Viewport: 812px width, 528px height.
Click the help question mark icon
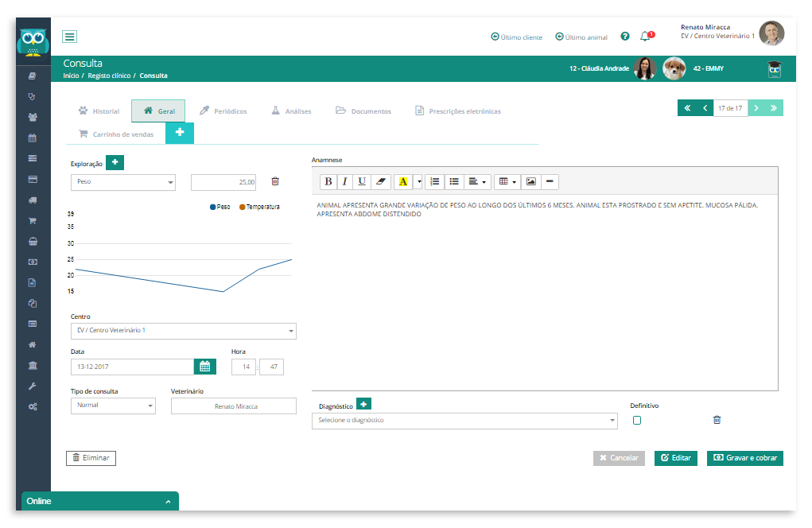625,37
